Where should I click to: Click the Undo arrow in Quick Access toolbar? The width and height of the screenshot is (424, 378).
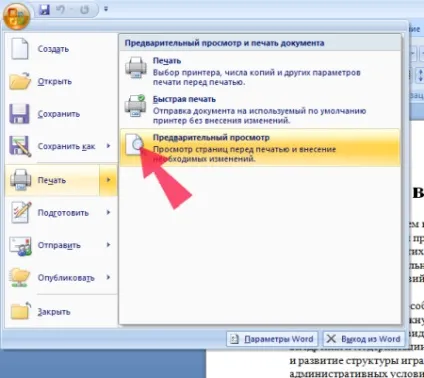coord(60,10)
